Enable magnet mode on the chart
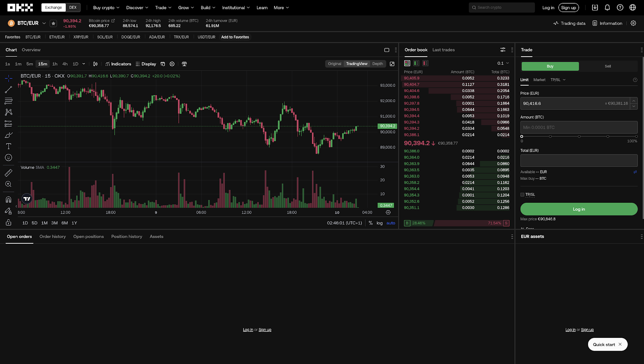Image resolution: width=644 pixels, height=364 pixels. 8,199
